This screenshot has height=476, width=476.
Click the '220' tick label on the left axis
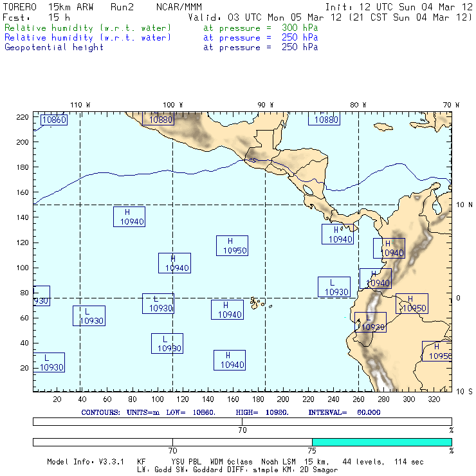tap(22, 117)
